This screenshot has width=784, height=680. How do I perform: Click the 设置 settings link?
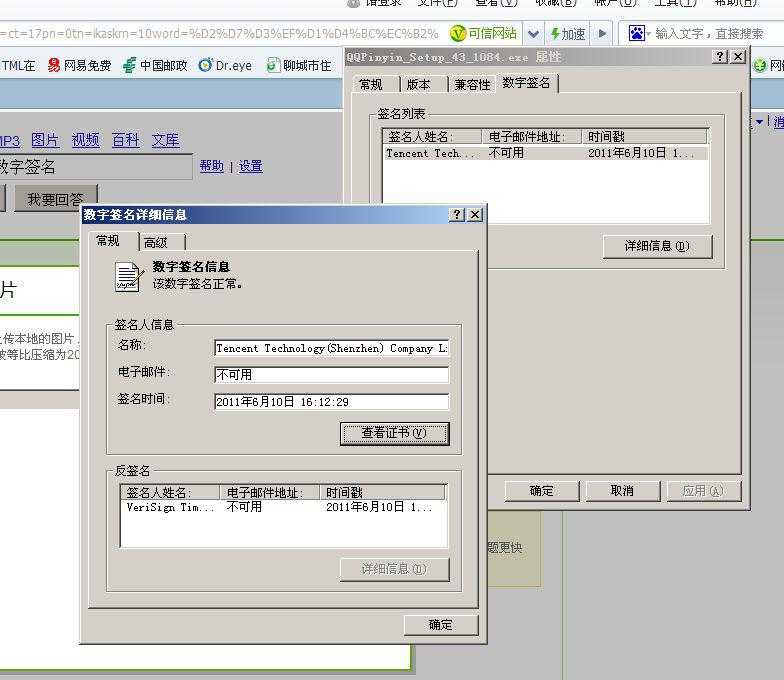pos(250,166)
